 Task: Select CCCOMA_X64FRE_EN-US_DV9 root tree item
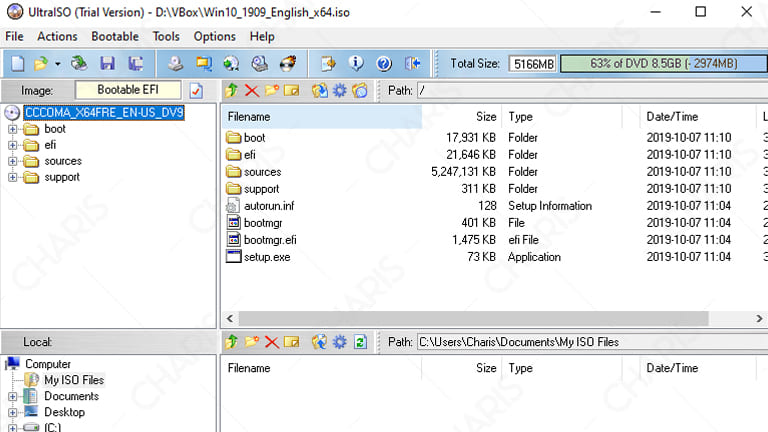[x=104, y=113]
